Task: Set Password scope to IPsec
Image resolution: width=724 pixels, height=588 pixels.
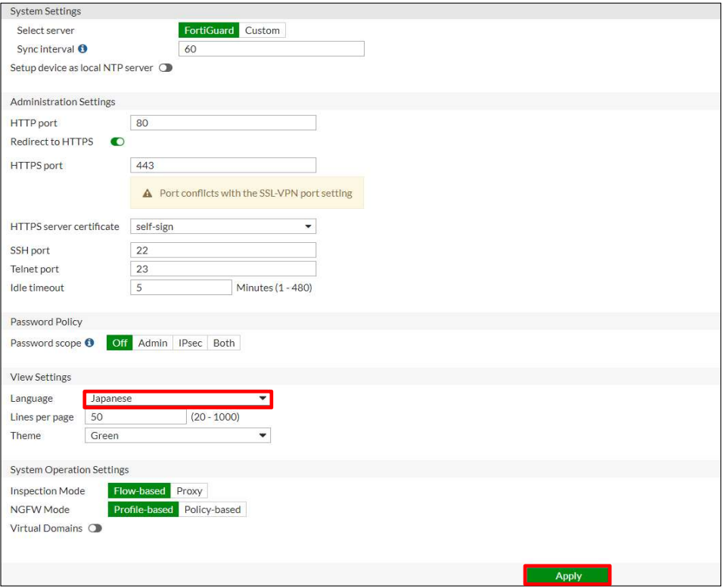Action: (190, 344)
